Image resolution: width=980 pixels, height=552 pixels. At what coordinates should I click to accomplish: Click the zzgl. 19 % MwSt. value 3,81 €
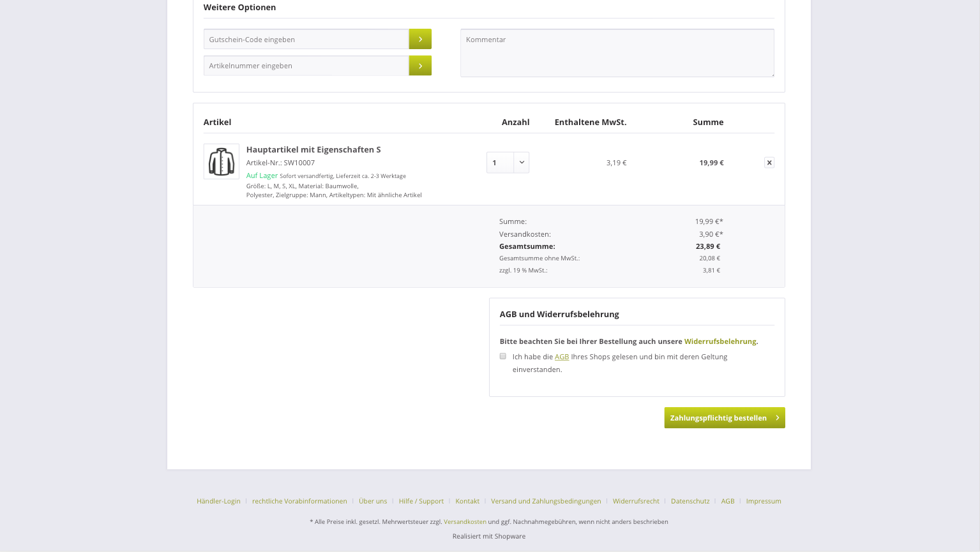click(711, 271)
